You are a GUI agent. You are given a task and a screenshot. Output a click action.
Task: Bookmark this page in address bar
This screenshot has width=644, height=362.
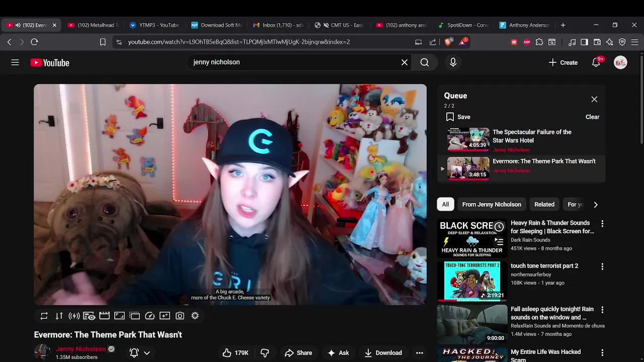[x=103, y=42]
